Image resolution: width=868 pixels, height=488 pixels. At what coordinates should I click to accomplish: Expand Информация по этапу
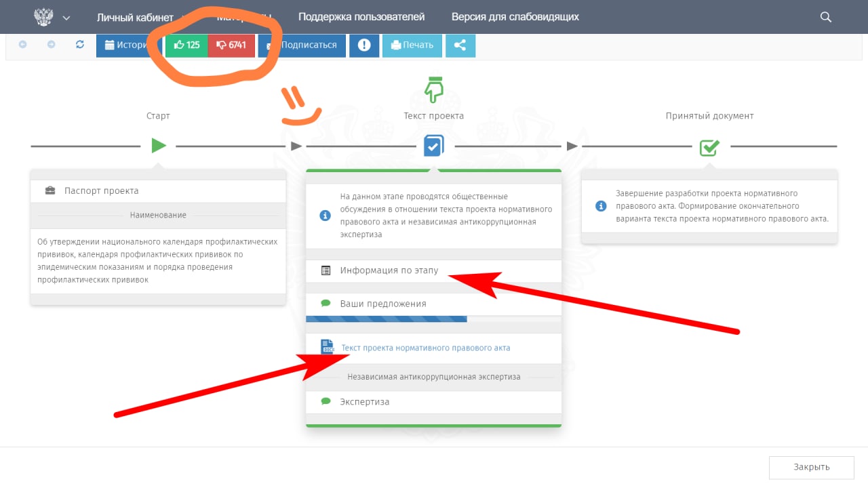tap(434, 270)
